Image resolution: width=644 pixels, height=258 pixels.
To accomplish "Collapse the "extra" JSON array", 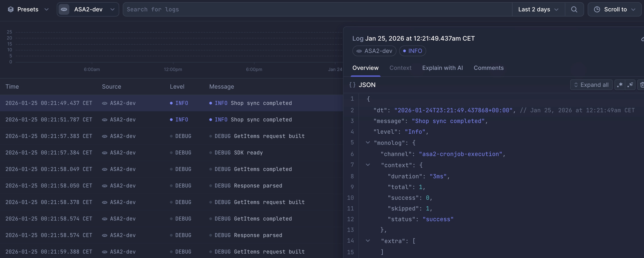I will 368,241.
